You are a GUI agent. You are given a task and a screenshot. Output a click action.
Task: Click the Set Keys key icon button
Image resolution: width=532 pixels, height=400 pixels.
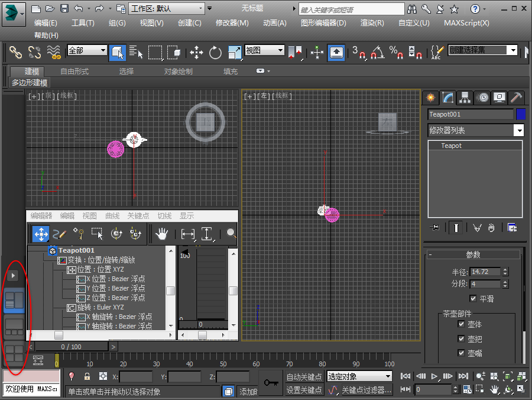pyautogui.click(x=271, y=383)
